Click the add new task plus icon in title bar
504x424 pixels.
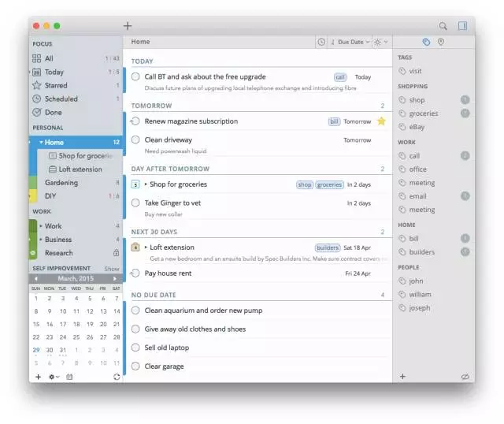128,26
